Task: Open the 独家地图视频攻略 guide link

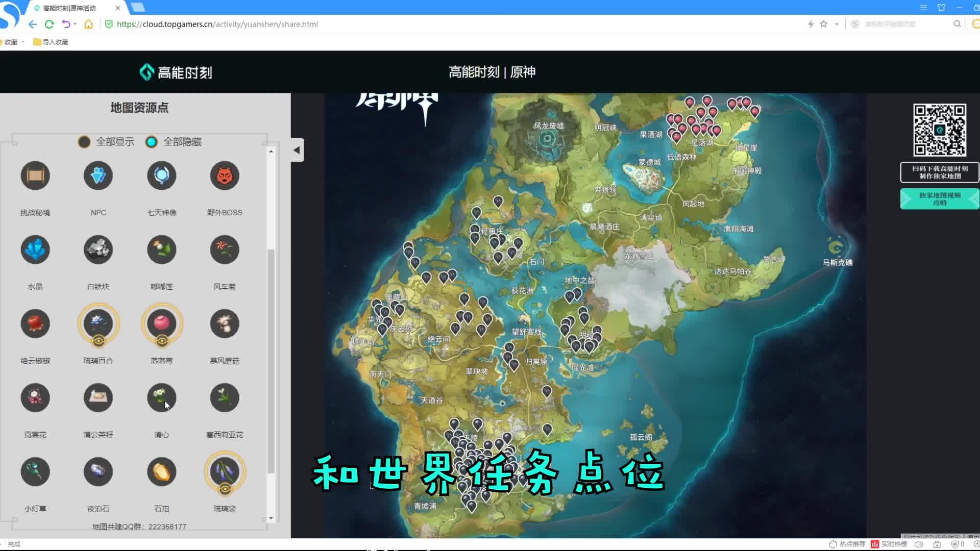Action: [939, 198]
